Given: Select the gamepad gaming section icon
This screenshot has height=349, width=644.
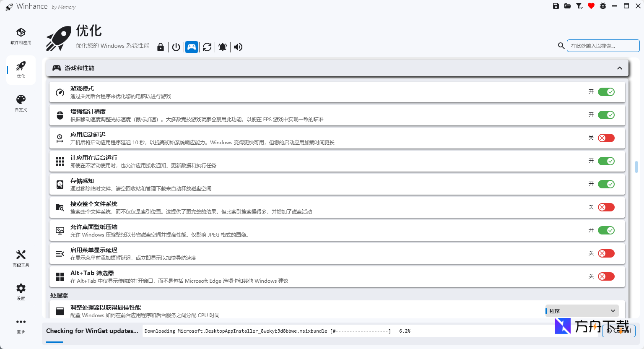Looking at the screenshot, I should (x=192, y=47).
